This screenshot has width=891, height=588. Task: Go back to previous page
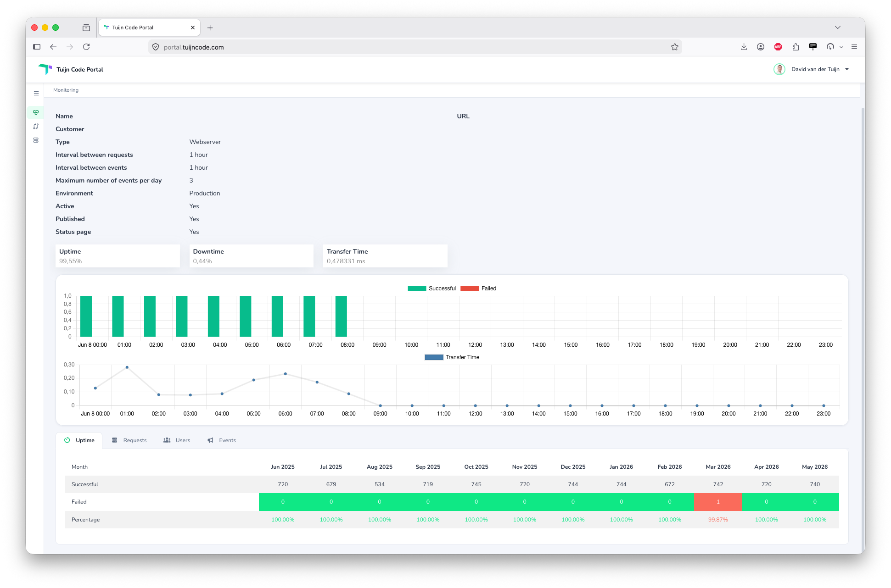point(53,47)
